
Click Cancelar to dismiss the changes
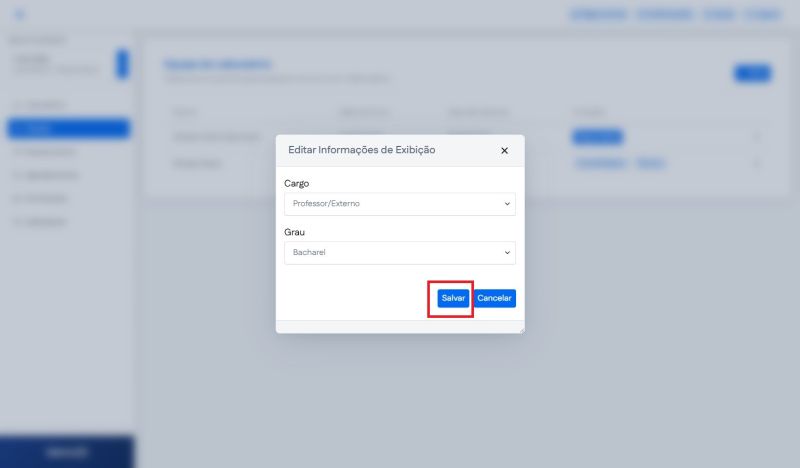tap(494, 298)
